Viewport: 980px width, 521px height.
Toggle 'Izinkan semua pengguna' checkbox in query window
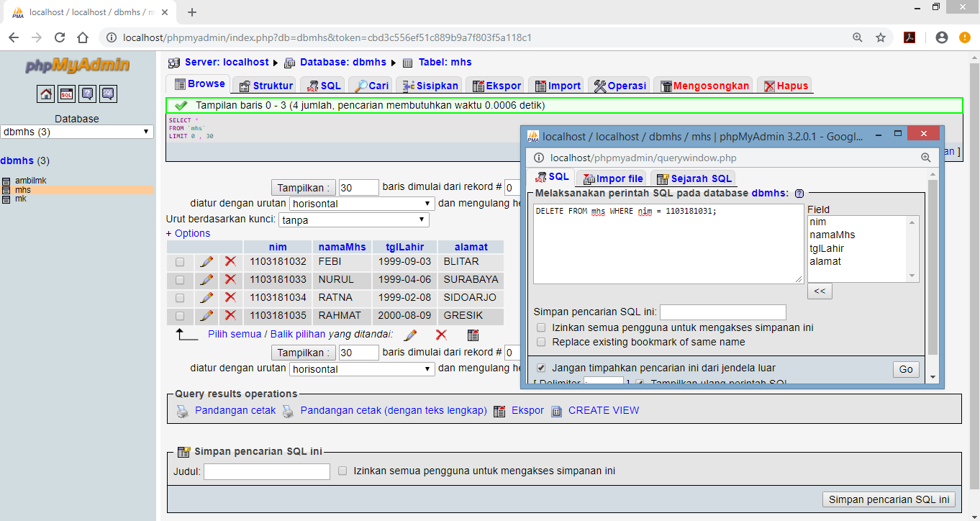coord(541,327)
